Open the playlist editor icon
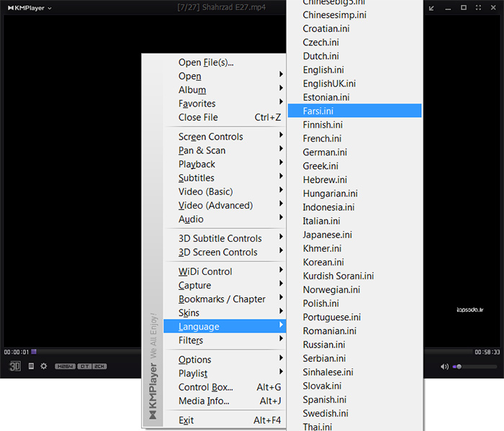This screenshot has width=504, height=431. 31,366
